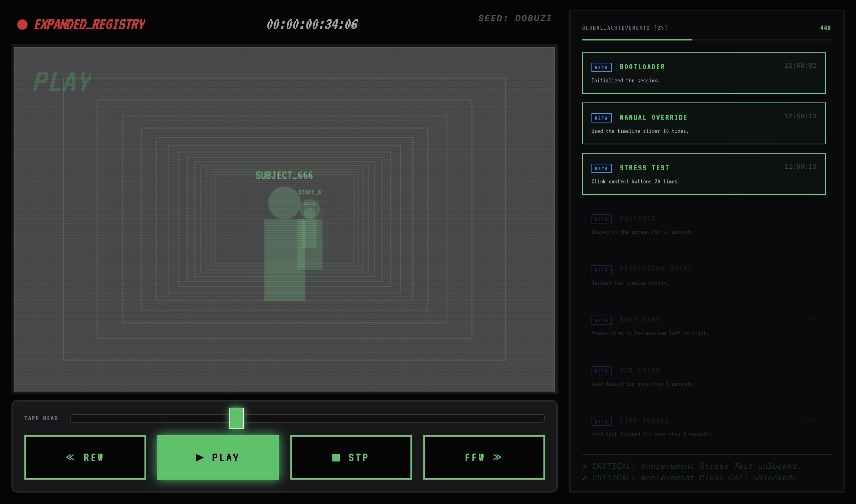The image size is (856, 504).
Task: Click the META badge on Bootloader card
Action: click(x=601, y=67)
